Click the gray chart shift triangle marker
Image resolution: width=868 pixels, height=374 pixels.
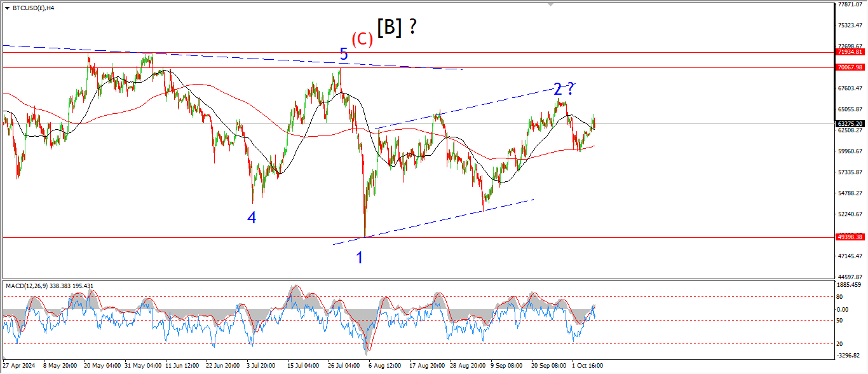[x=551, y=5]
